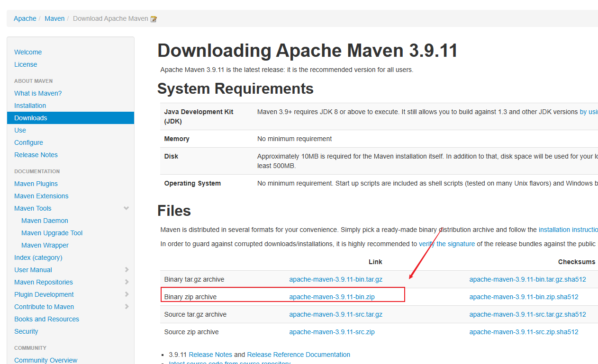Follow the verify the signature link
Image resolution: width=598 pixels, height=364 pixels.
[x=447, y=244]
